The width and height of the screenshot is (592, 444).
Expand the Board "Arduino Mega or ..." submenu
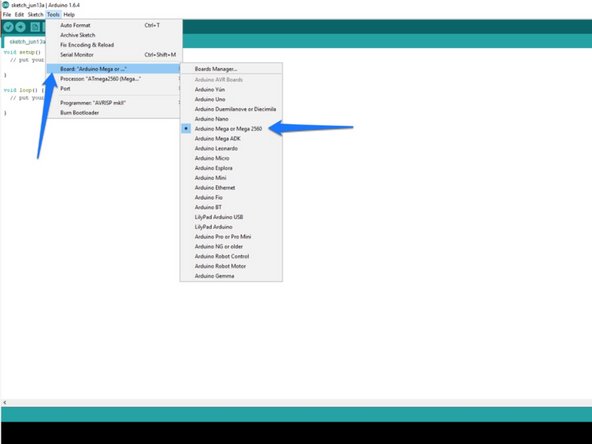coord(114,69)
